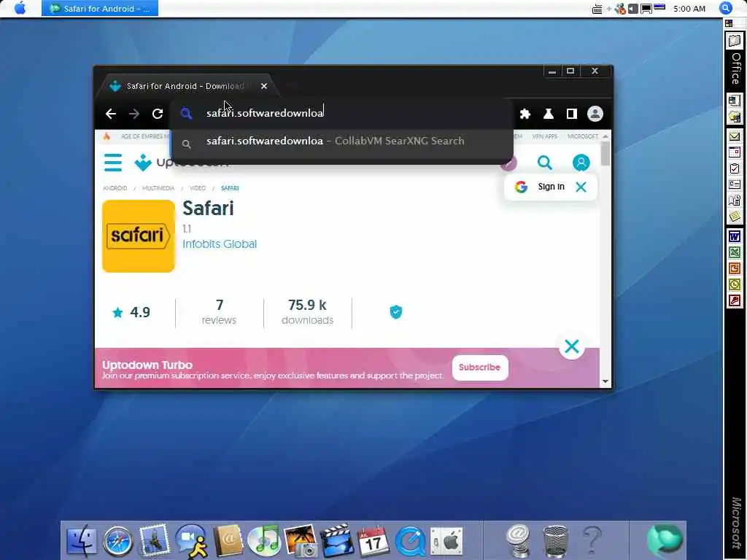Dismiss the Google Sign in popup
Viewport: 747px width, 560px height.
click(581, 187)
